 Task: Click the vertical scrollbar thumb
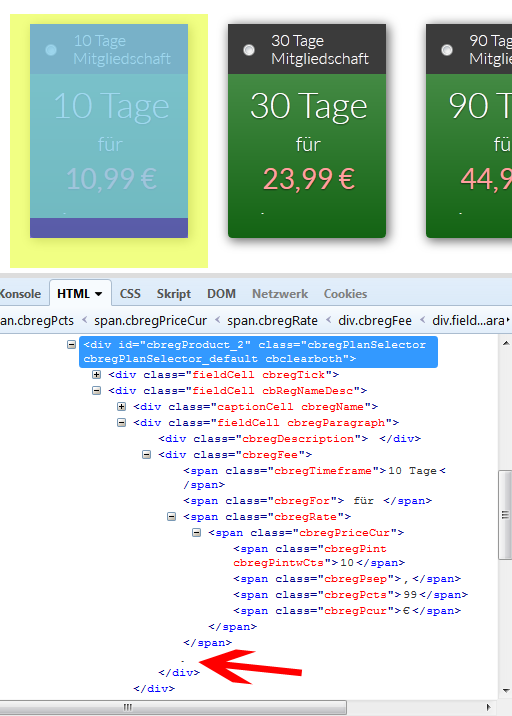(x=505, y=515)
